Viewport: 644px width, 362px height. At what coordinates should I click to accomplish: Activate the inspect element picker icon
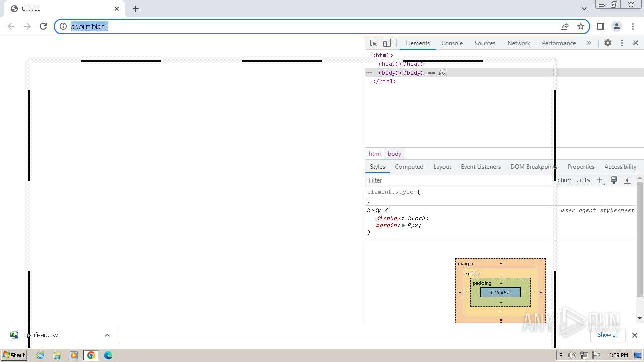[373, 43]
